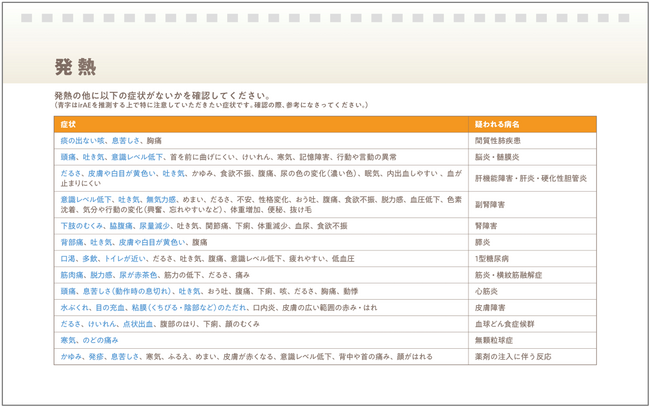Screen dimensions: 650x407
Task: Click the blue text '点状出血'
Action: tap(138, 324)
